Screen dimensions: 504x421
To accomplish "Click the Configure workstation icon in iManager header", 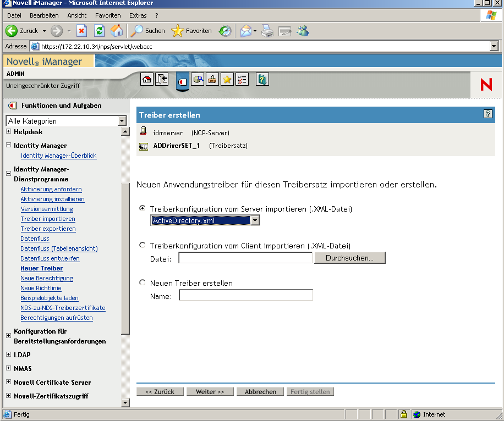I will coord(212,80).
